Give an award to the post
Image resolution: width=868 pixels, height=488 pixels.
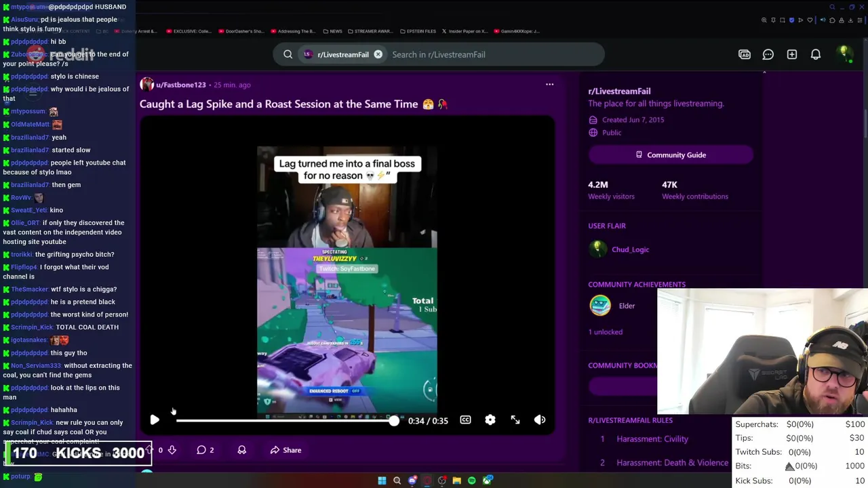click(241, 450)
